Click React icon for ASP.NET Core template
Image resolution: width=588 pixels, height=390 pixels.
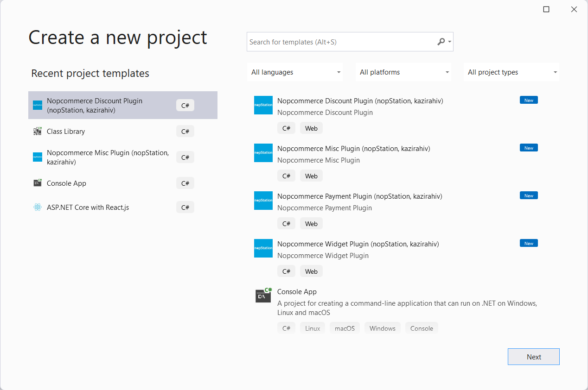pyautogui.click(x=38, y=207)
